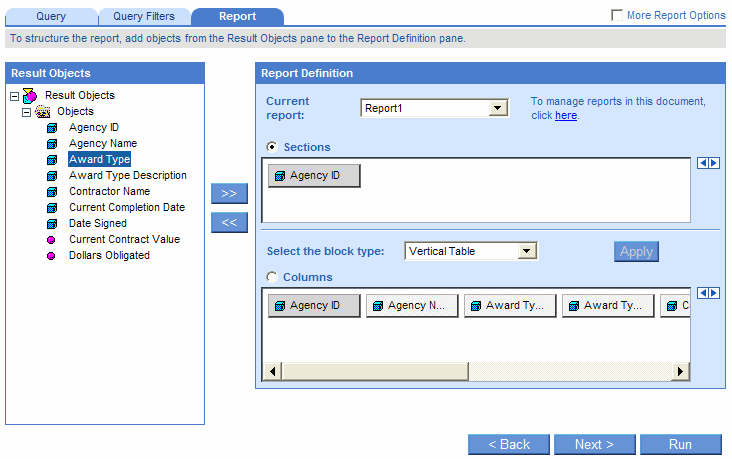Switch to the Query tab
Screen dimensions: 732x459
point(51,16)
